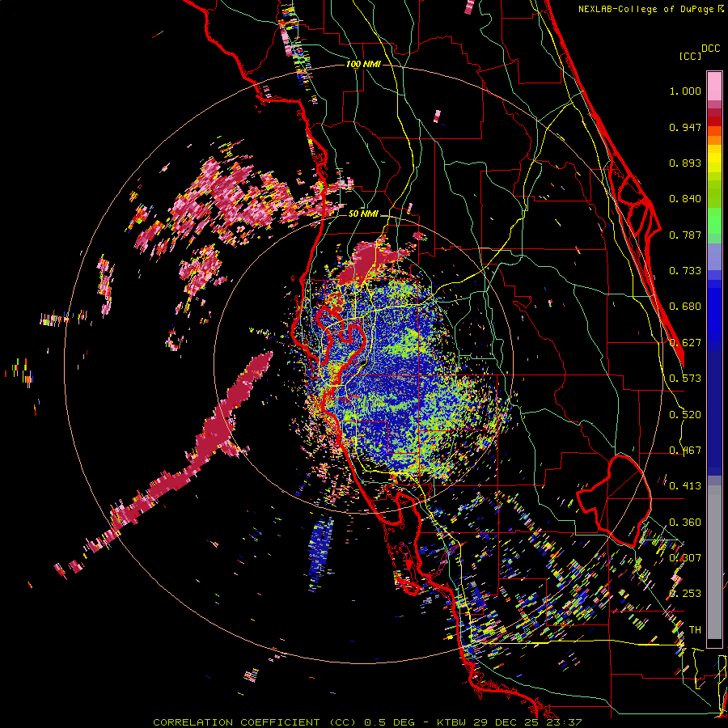Select the 1.000 legend value
728x728 pixels.
(685, 91)
